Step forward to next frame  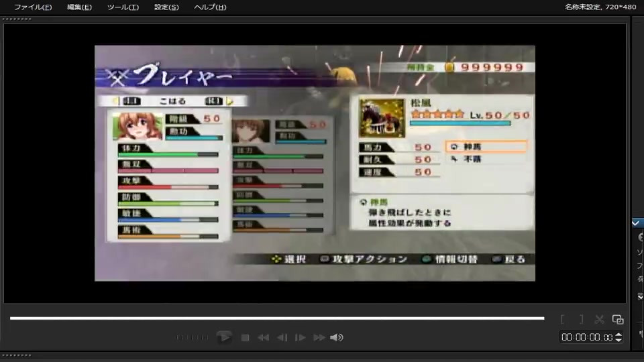(301, 338)
